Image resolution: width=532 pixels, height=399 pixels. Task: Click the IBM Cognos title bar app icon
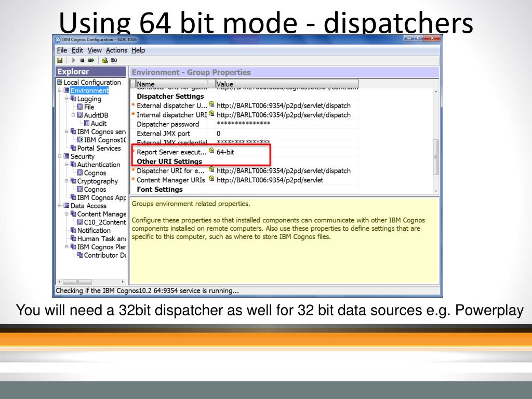[x=58, y=39]
